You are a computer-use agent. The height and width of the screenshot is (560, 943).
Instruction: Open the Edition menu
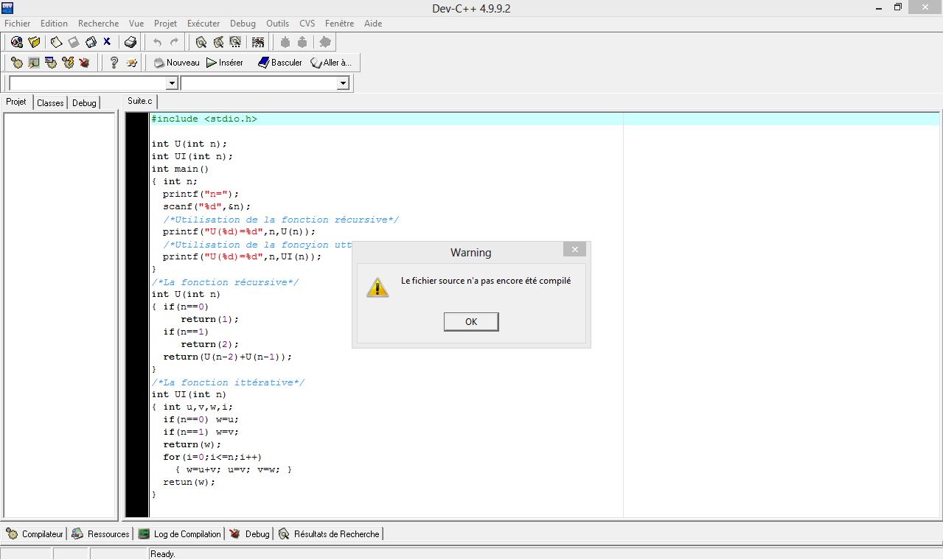click(54, 24)
